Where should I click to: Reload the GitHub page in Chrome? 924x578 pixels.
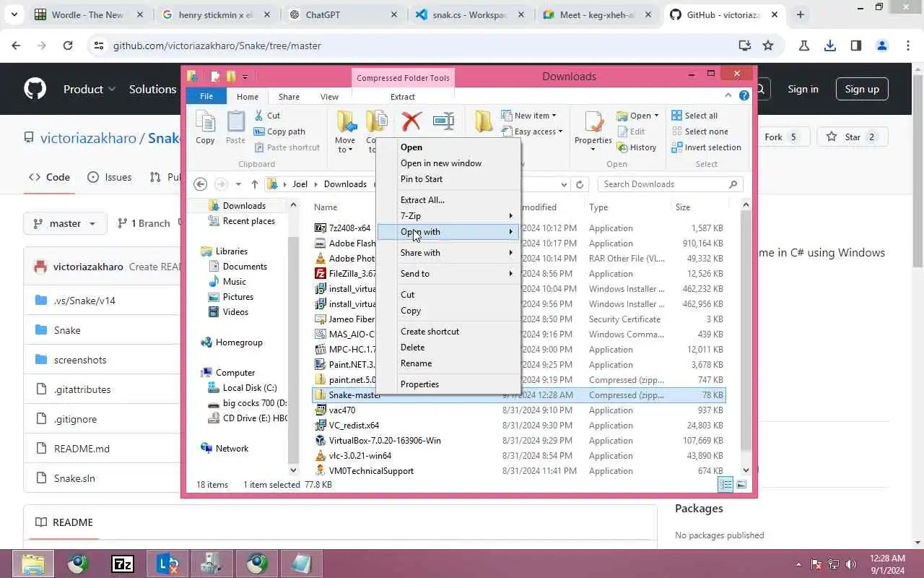68,46
